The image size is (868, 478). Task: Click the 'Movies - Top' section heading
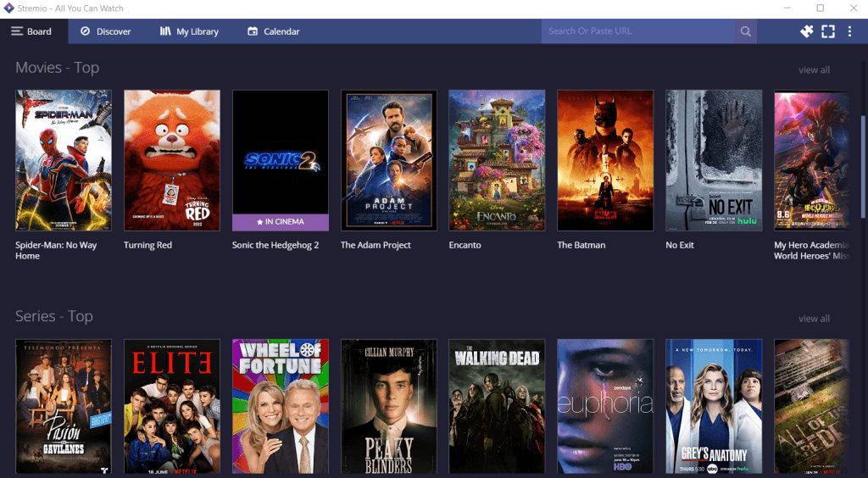[x=57, y=68]
